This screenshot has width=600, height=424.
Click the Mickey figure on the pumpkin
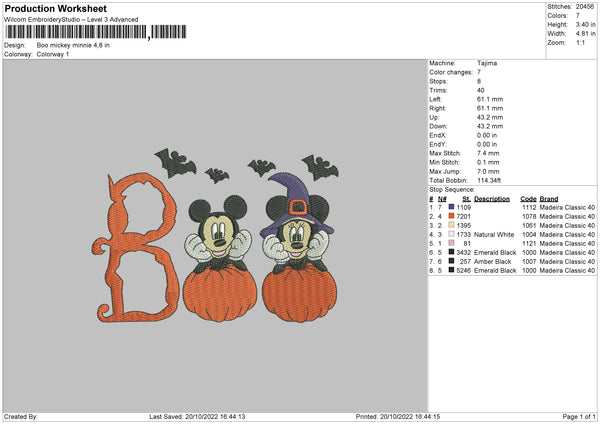(218, 233)
